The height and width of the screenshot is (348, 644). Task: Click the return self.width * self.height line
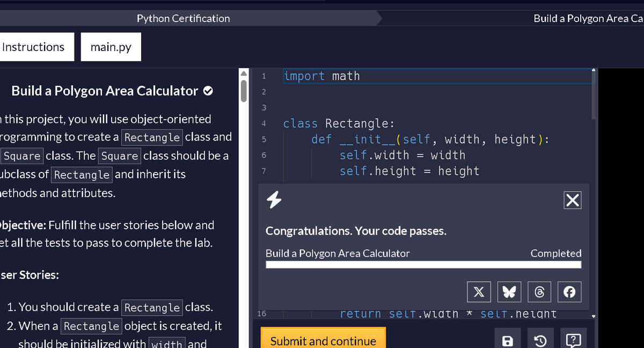click(x=448, y=314)
